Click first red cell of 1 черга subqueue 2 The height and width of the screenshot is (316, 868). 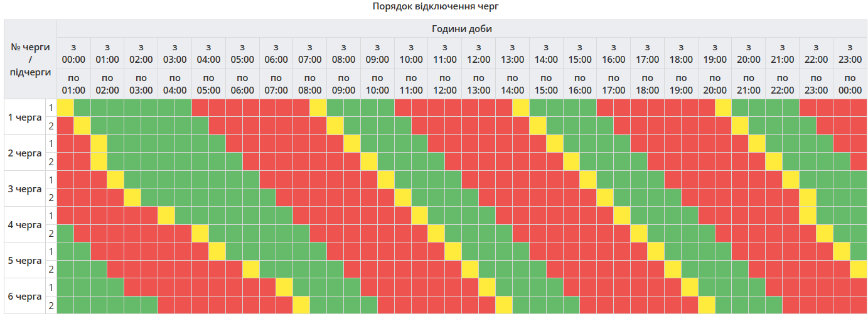click(65, 126)
